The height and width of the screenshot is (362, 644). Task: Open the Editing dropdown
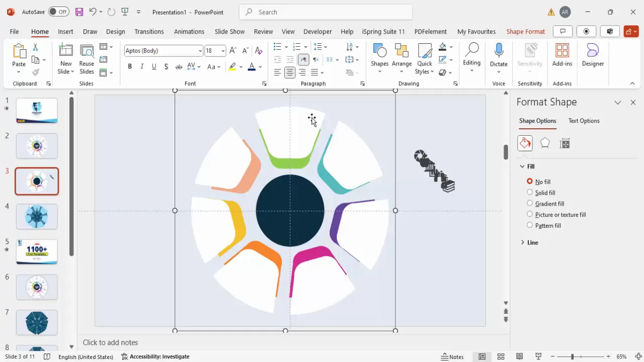[471, 57]
